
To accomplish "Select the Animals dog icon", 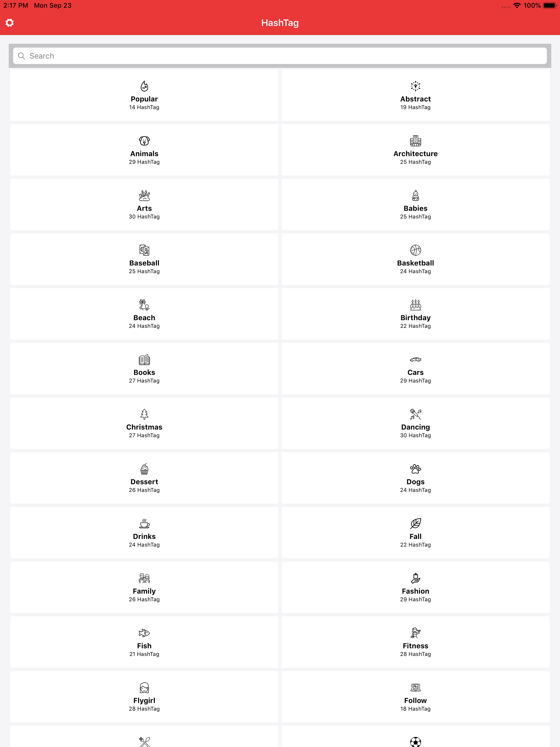I will coord(144,141).
